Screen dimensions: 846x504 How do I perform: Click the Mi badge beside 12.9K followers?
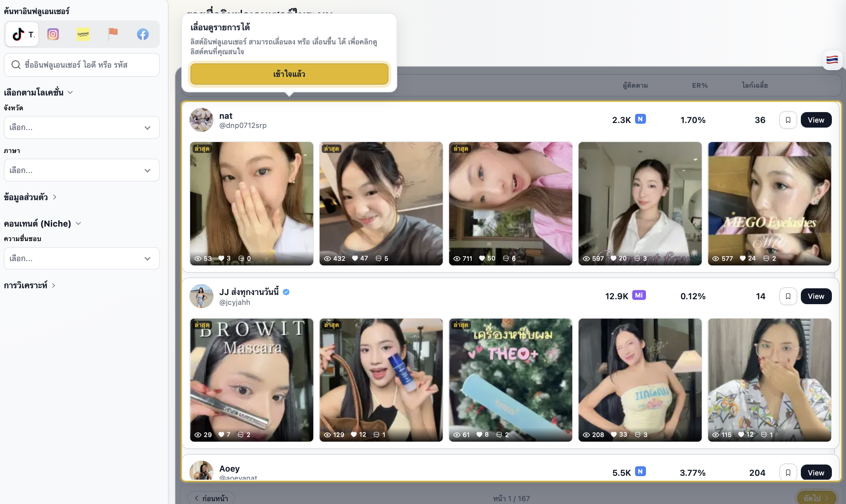pyautogui.click(x=639, y=295)
